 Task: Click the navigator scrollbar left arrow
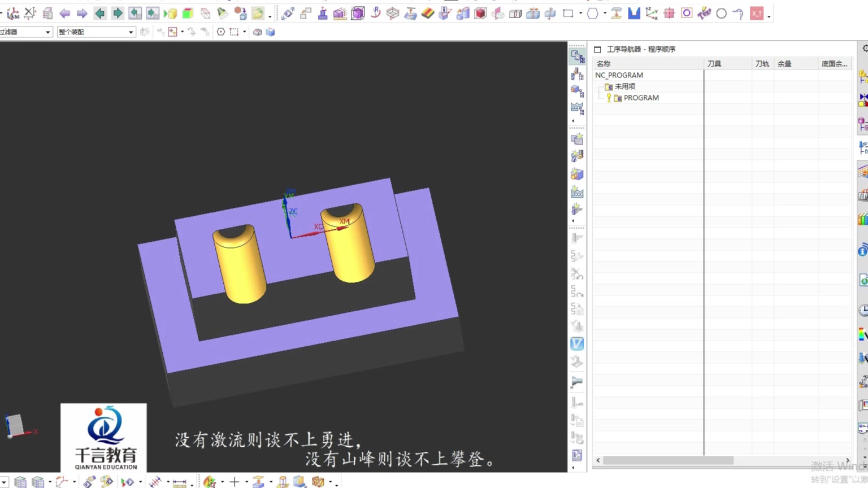point(598,460)
